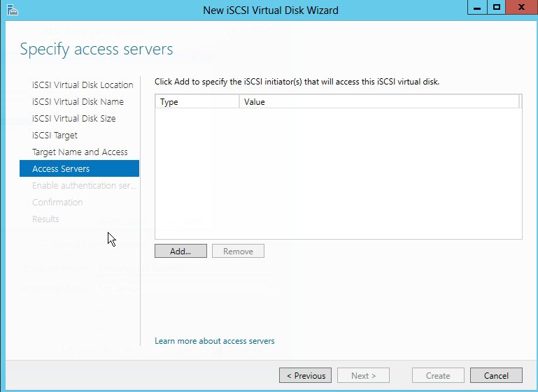Select the Target Name and Access step
The image size is (538, 392).
[80, 152]
